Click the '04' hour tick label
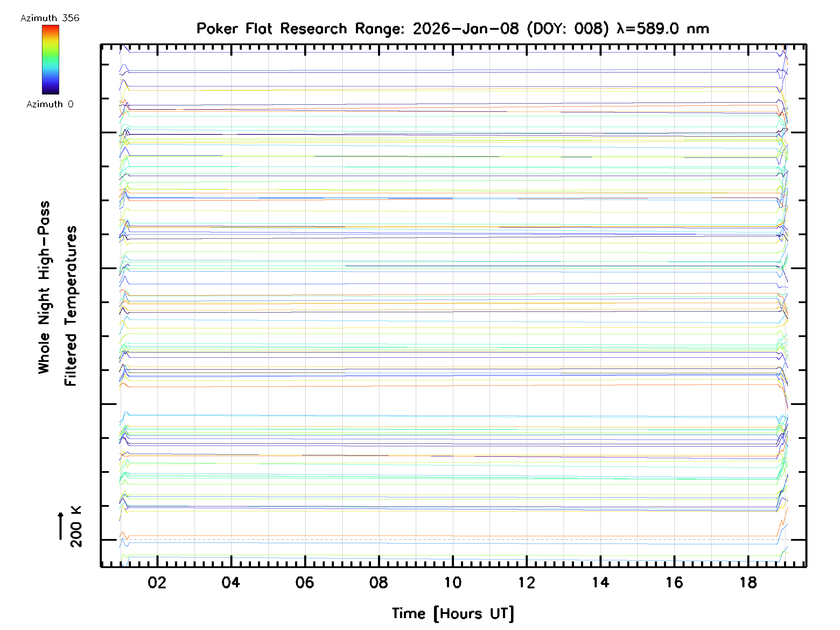The width and height of the screenshot is (840, 630). pos(231,582)
